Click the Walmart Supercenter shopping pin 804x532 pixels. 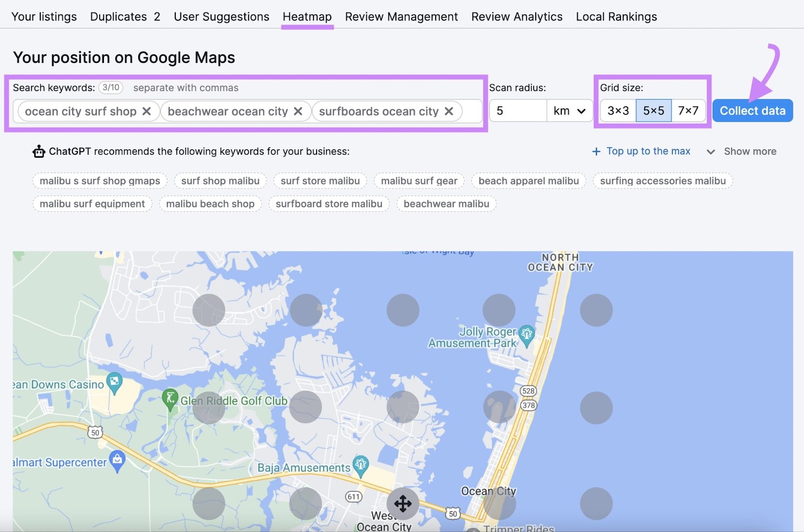117,461
